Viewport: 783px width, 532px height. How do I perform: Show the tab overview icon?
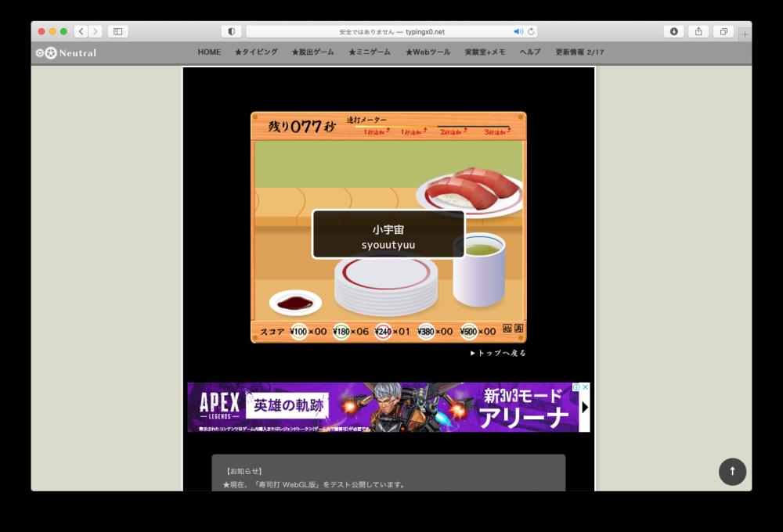[723, 31]
